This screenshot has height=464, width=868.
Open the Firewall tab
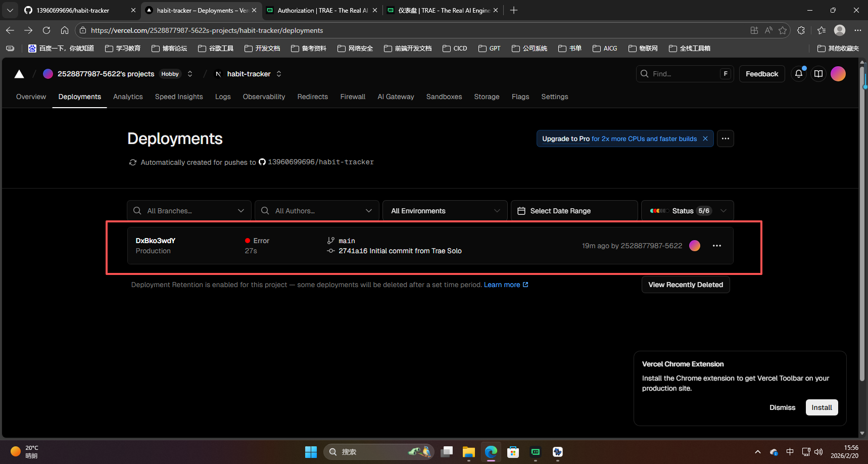pyautogui.click(x=353, y=97)
